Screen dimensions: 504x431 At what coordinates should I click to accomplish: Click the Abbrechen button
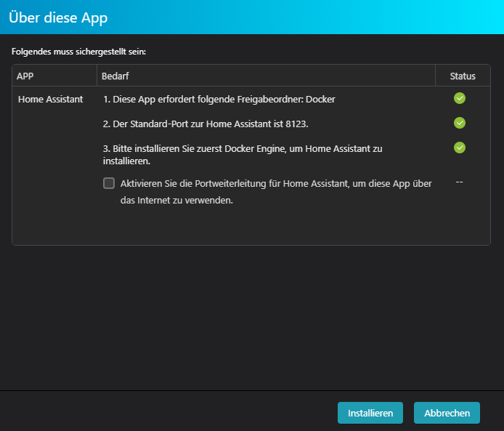(x=447, y=413)
